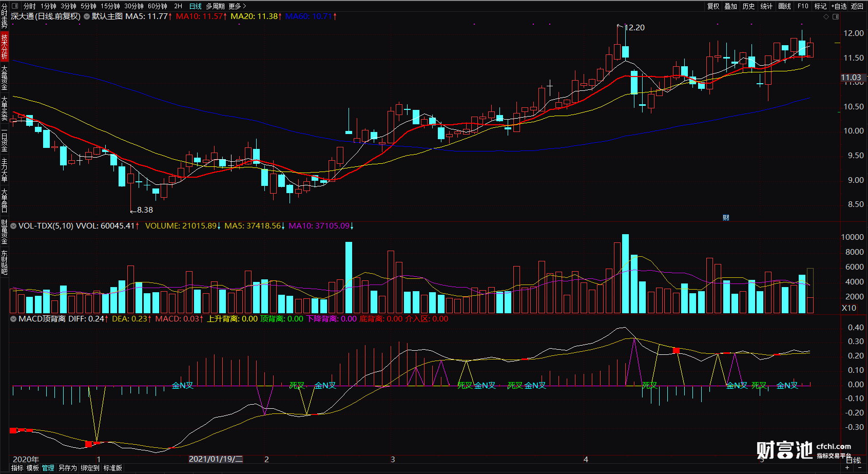Click the VVOL: 60045.41 value
868x474 pixels.
click(x=107, y=225)
